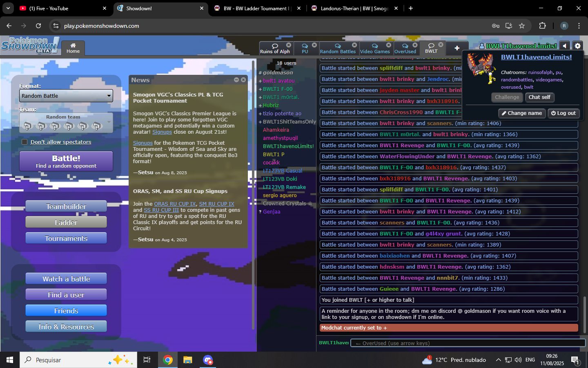Click Change name button

pyautogui.click(x=522, y=113)
